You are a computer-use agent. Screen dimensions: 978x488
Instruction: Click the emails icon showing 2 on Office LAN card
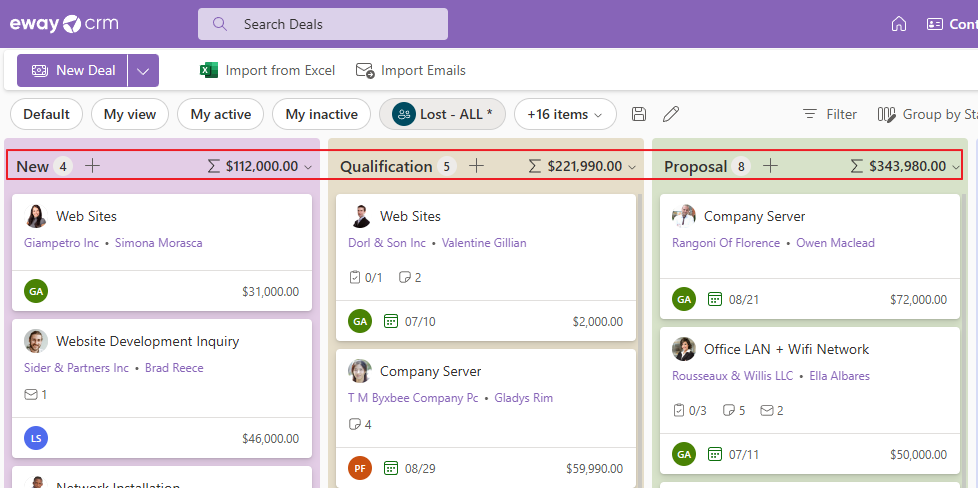tap(767, 410)
